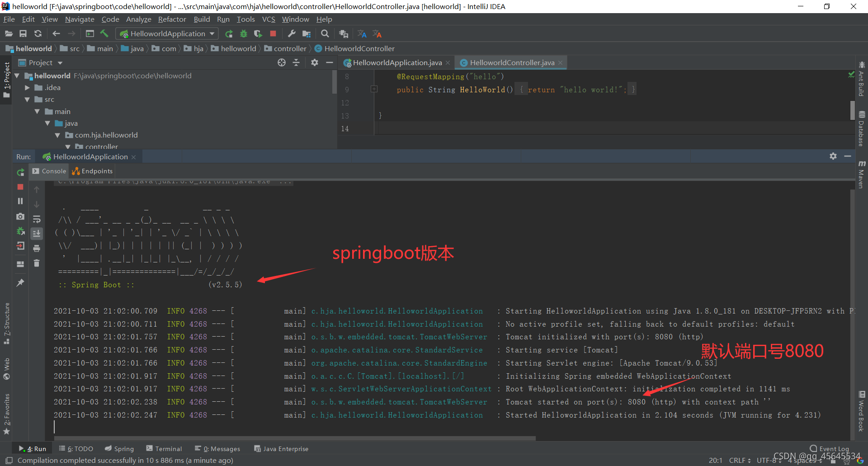This screenshot has height=466, width=868.
Task: Pause console output in Run panel
Action: point(20,201)
